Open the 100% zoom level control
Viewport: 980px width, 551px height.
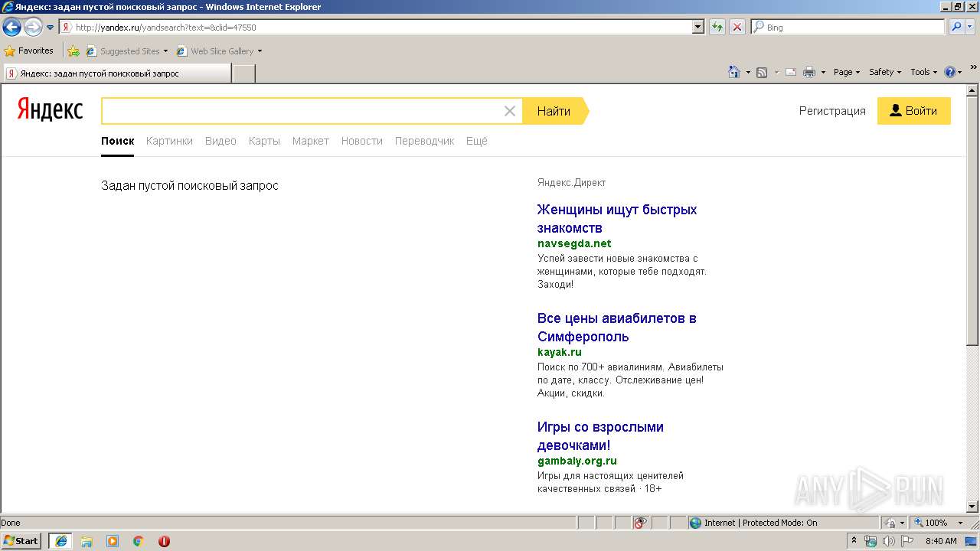pos(939,523)
